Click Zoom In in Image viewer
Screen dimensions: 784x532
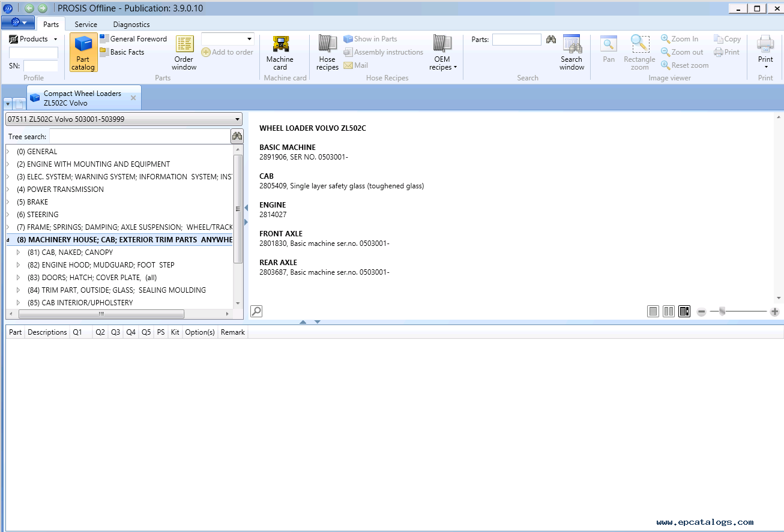680,39
